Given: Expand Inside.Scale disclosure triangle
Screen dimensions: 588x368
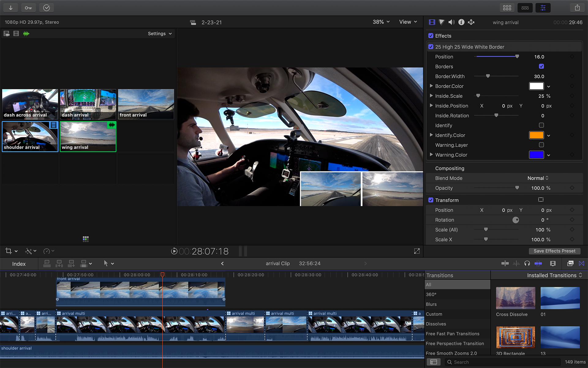Looking at the screenshot, I should tap(431, 96).
